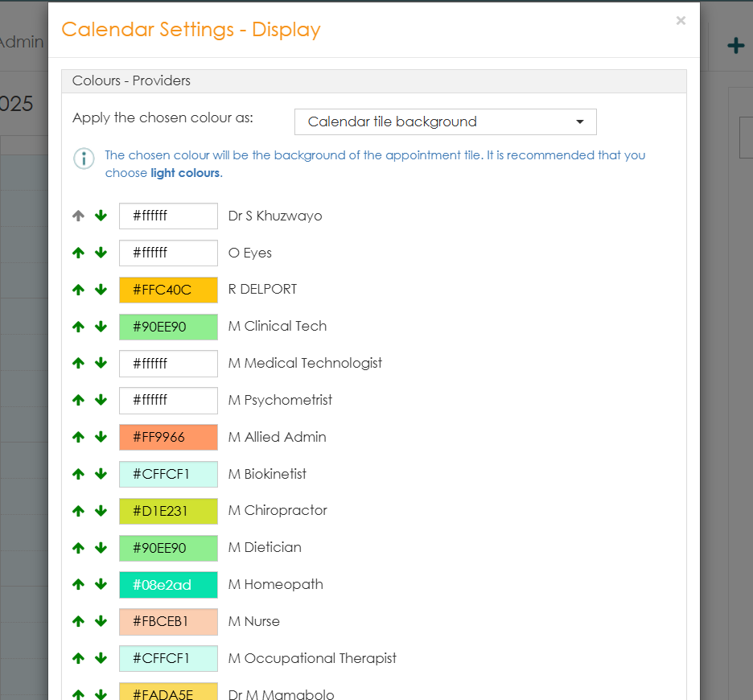The image size is (753, 700).
Task: Click the plus icon behind the dialog
Action: point(735,46)
